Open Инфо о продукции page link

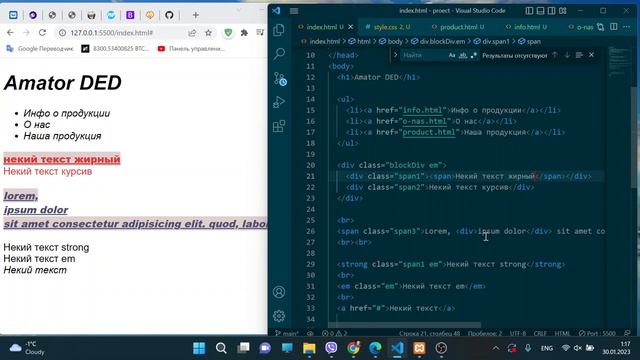pyautogui.click(x=67, y=113)
